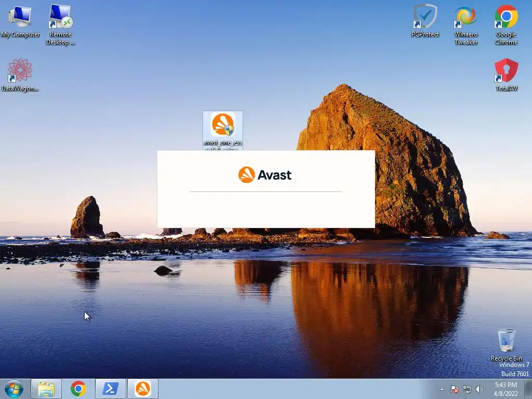
Task: Launch Chrome from the taskbar
Action: coord(78,389)
